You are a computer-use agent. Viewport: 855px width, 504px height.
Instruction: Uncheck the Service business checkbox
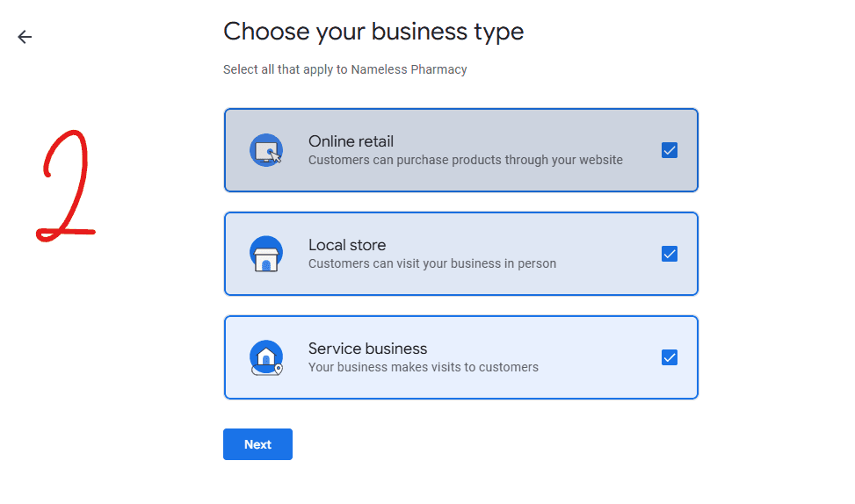669,357
